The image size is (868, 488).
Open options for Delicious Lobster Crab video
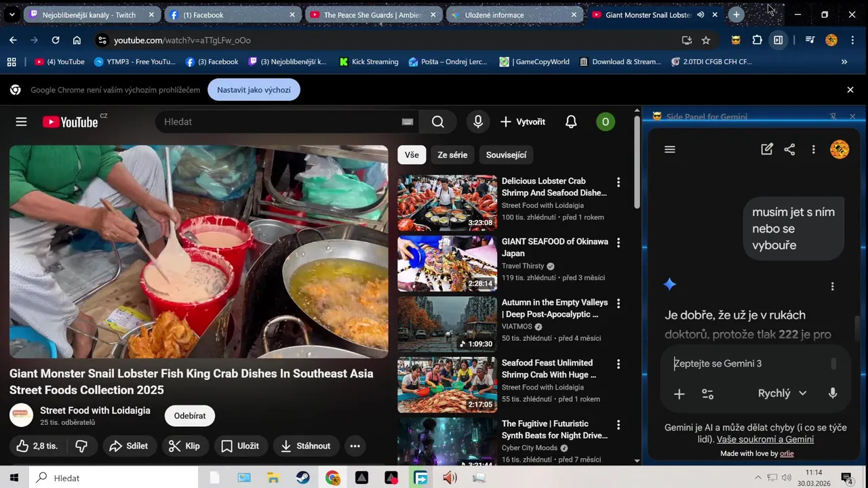[618, 182]
